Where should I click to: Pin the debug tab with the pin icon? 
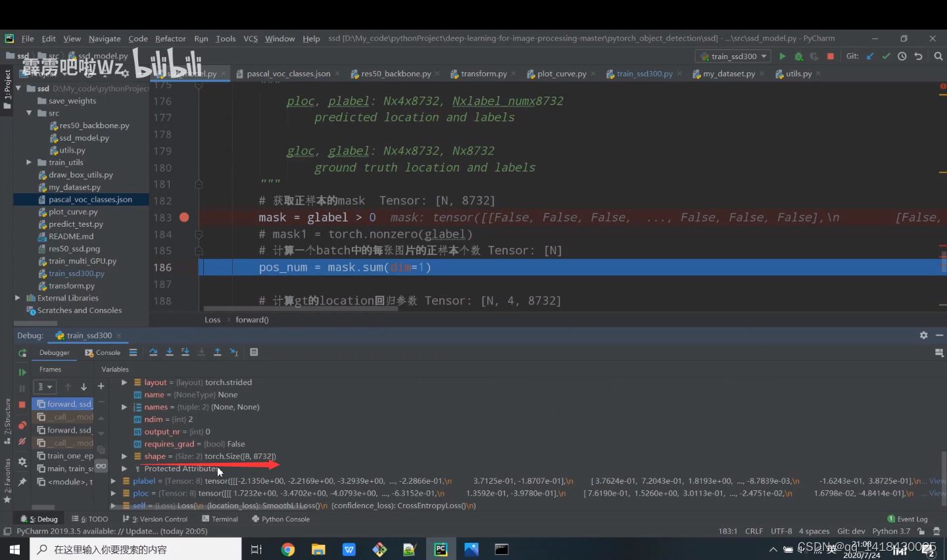tap(22, 482)
